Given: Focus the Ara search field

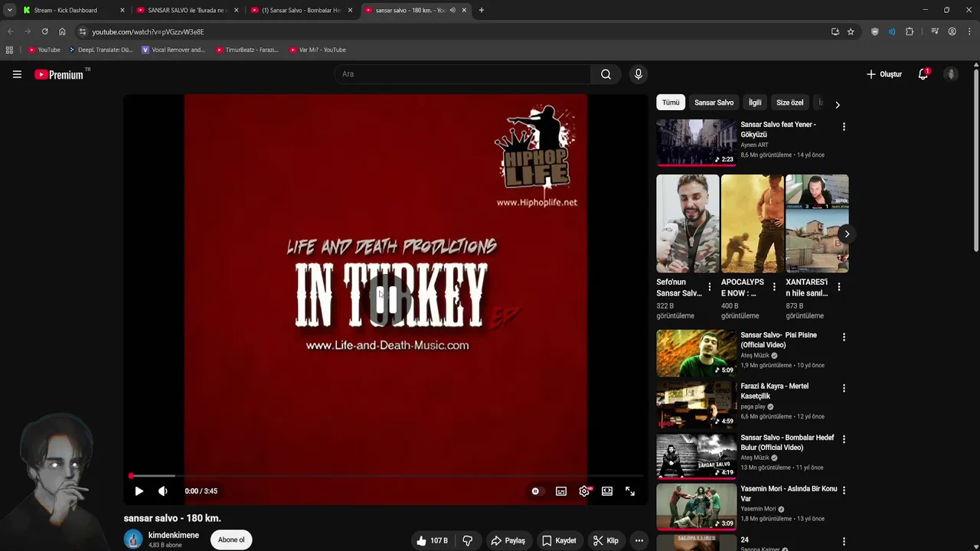Looking at the screenshot, I should [x=462, y=74].
